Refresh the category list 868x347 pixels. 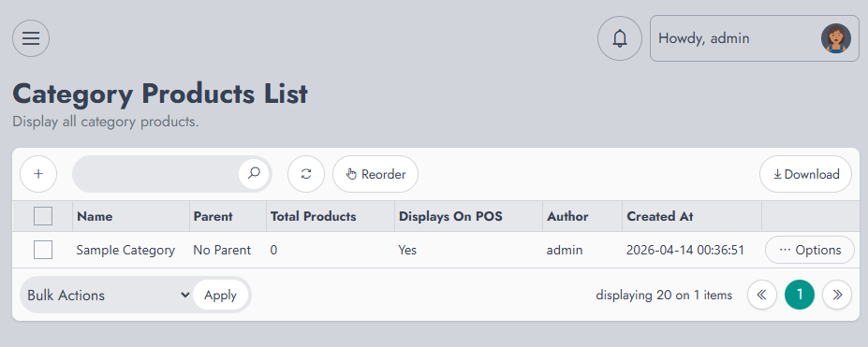306,174
